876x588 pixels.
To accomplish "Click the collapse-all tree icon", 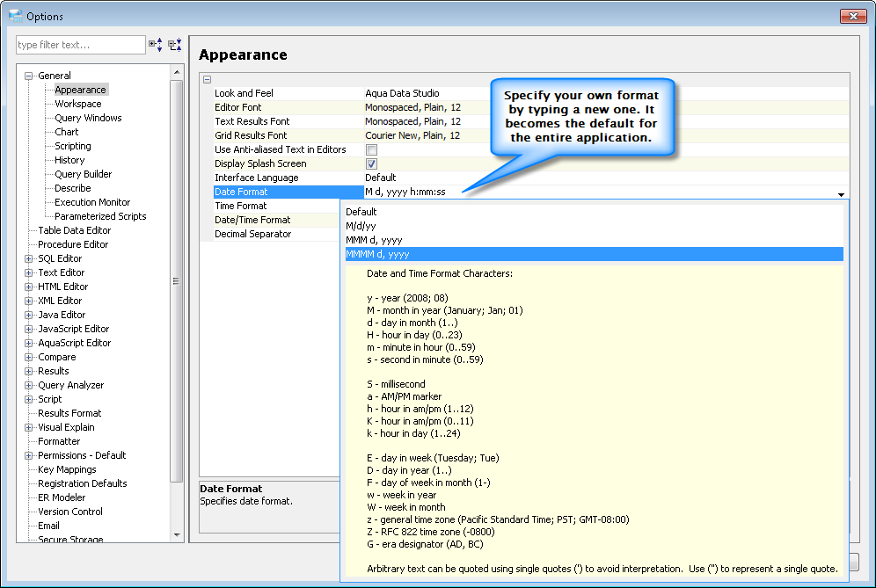I will click(x=175, y=45).
